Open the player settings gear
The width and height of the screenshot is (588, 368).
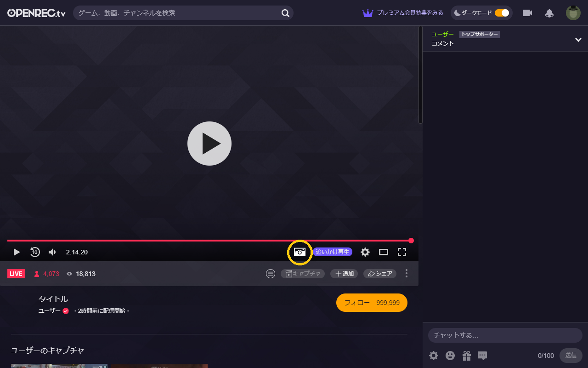tap(365, 252)
